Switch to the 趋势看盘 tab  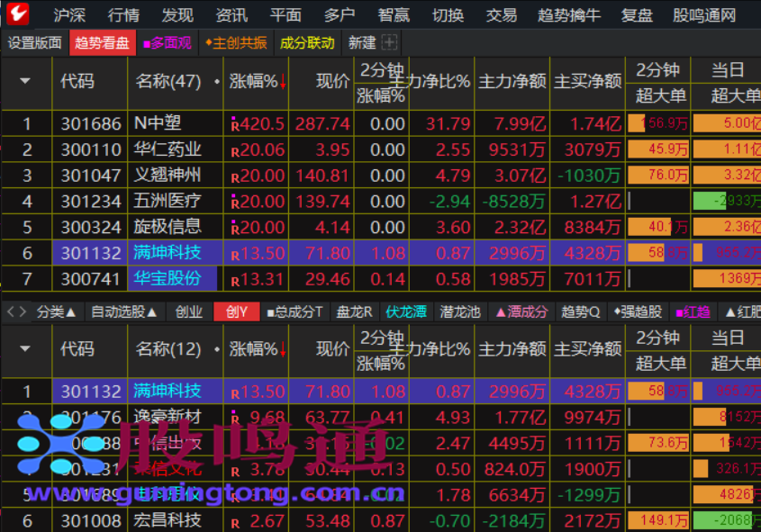(103, 42)
